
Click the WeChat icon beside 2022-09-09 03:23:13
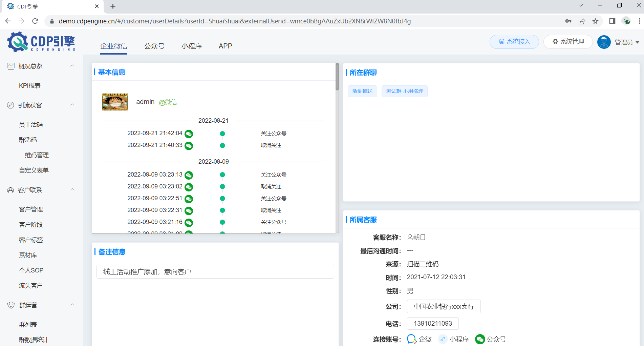[189, 175]
